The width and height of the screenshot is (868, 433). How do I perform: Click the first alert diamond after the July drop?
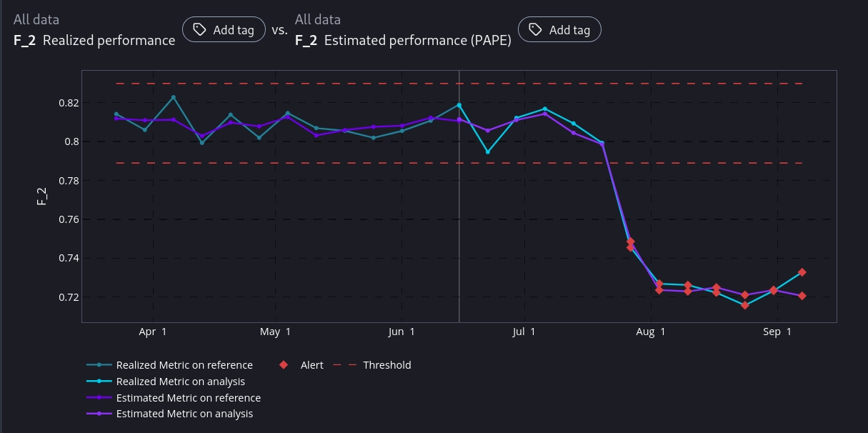(x=631, y=242)
